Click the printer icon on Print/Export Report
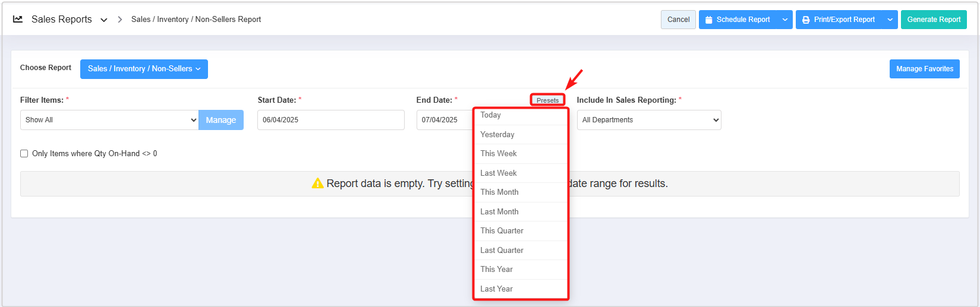The image size is (980, 307). tap(806, 20)
